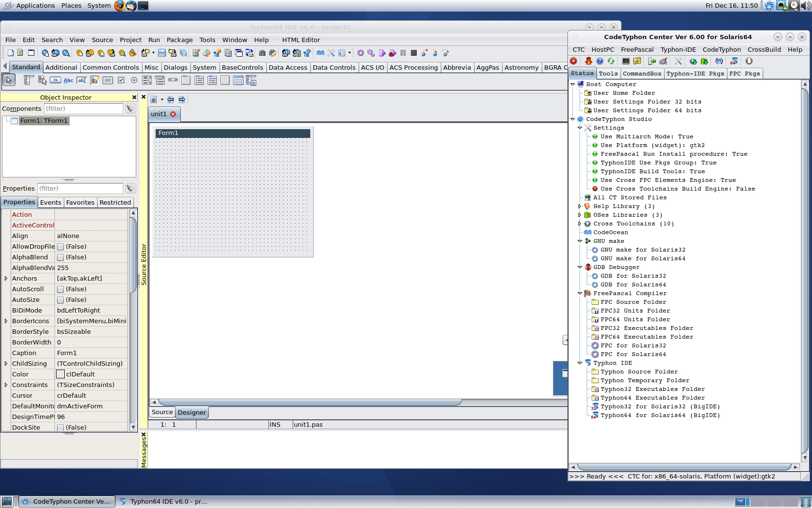Click the wrench and screwdriver icon in CodeTyphon Center

coord(678,61)
